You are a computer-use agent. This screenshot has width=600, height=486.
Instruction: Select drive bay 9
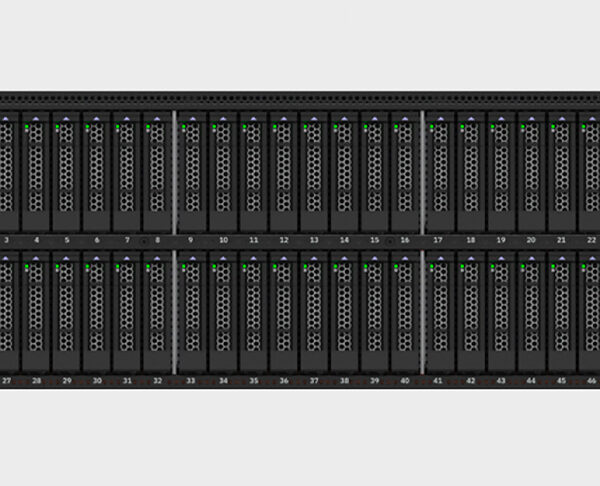[x=192, y=172]
